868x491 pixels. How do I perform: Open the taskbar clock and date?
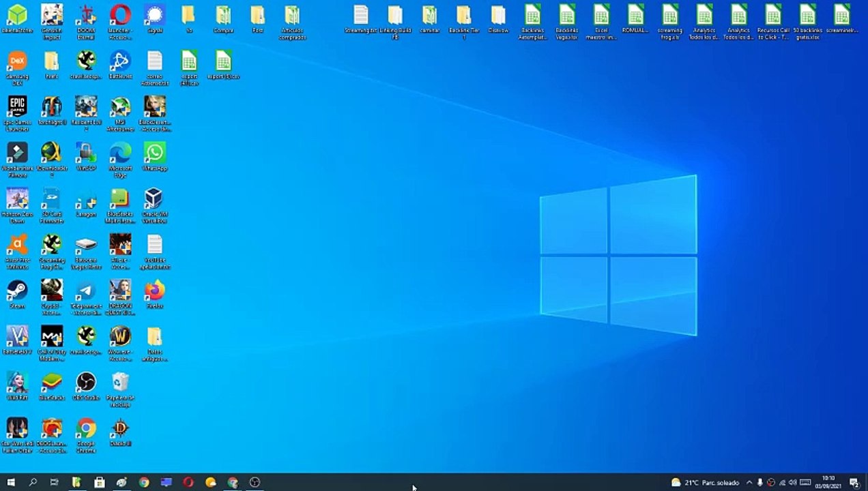828,482
